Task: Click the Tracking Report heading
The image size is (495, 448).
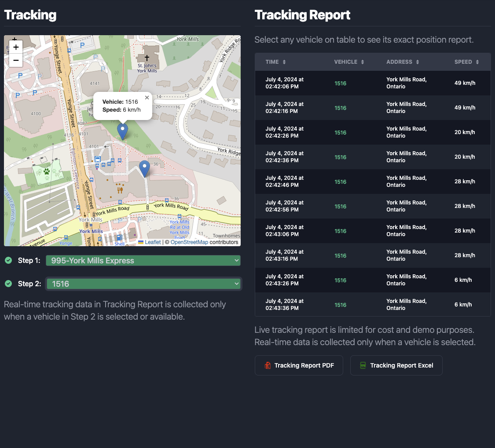Action: 302,15
